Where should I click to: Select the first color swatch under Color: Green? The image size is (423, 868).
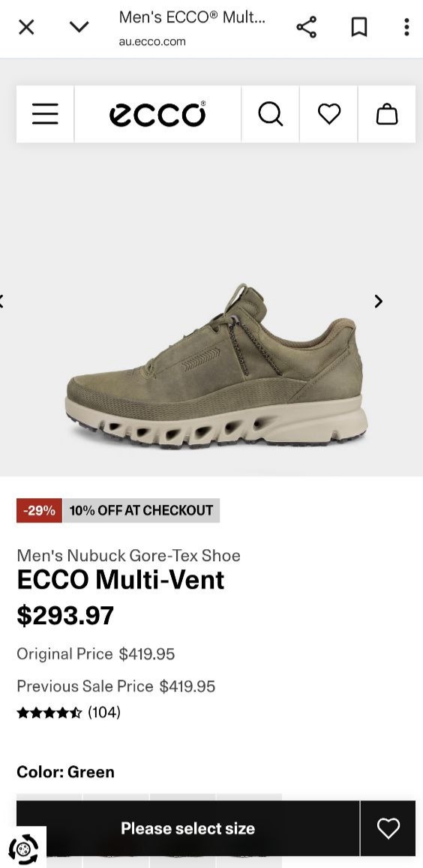(49, 797)
